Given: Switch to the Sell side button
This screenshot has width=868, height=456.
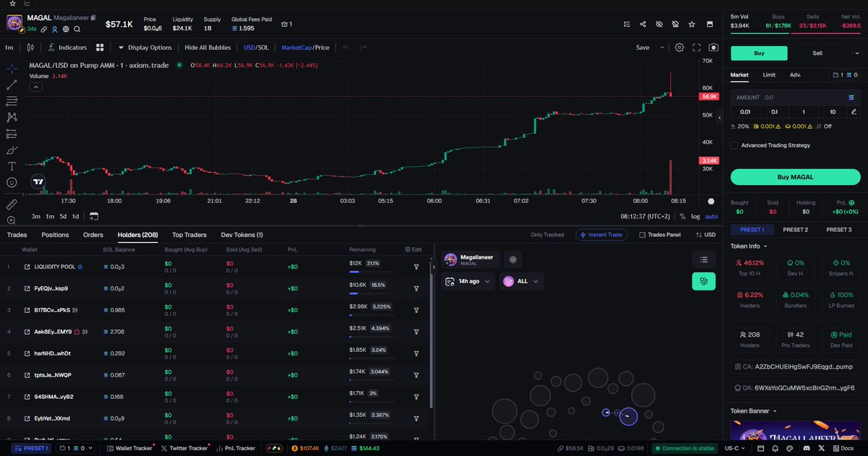Looking at the screenshot, I should coord(817,53).
